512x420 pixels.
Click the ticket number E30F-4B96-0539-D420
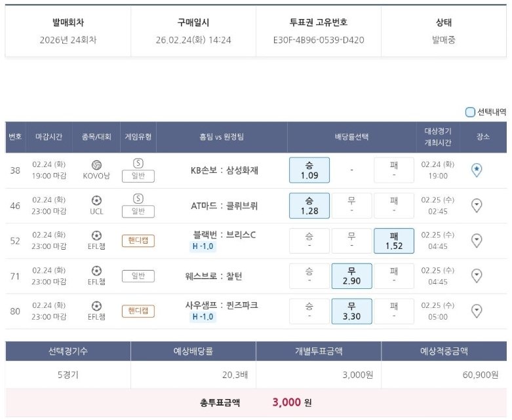point(319,40)
